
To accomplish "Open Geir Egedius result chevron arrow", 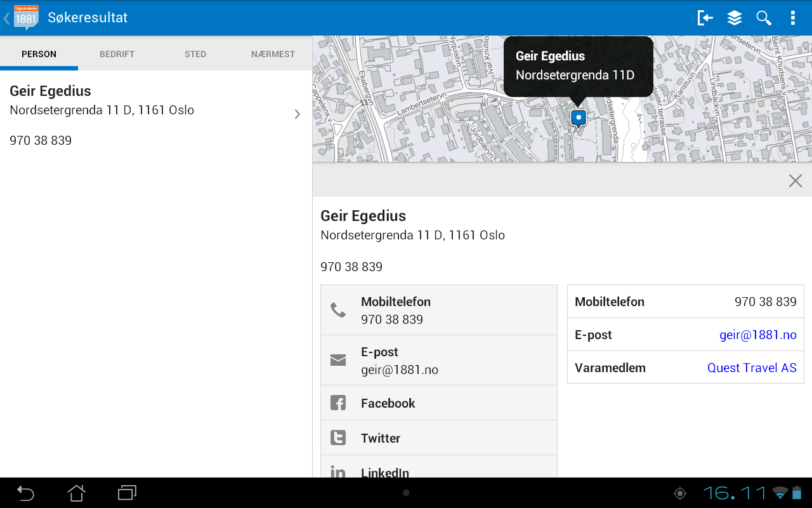I will (297, 114).
